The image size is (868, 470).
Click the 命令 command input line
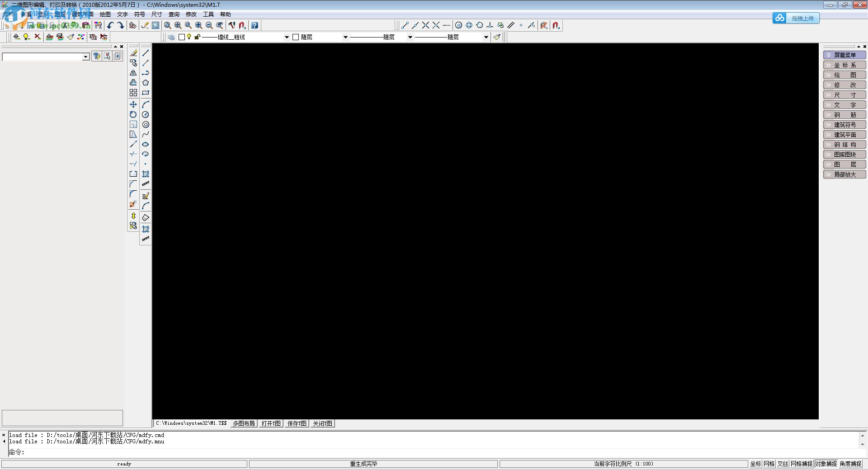pyautogui.click(x=434, y=452)
